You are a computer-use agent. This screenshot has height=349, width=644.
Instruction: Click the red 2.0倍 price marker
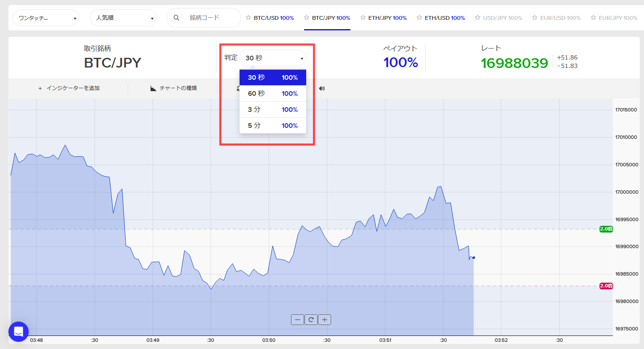pyautogui.click(x=606, y=286)
